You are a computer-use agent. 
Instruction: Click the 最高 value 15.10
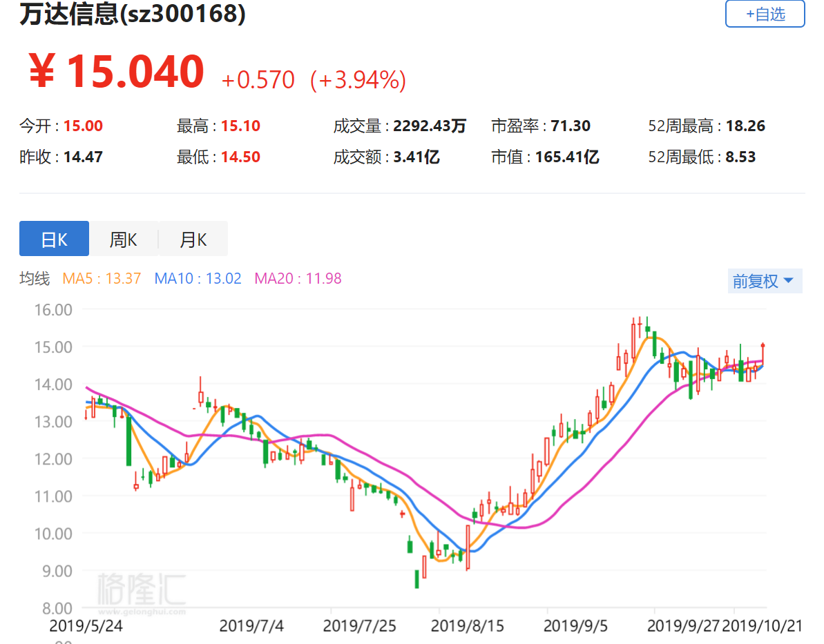(x=240, y=126)
